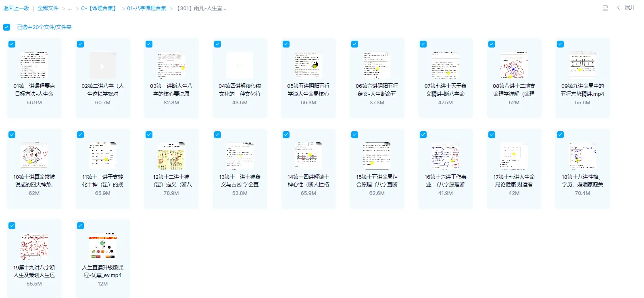Viewport: 644px width, 298px height.
Task: Expand the side panel via 展开
Action: (x=630, y=8)
